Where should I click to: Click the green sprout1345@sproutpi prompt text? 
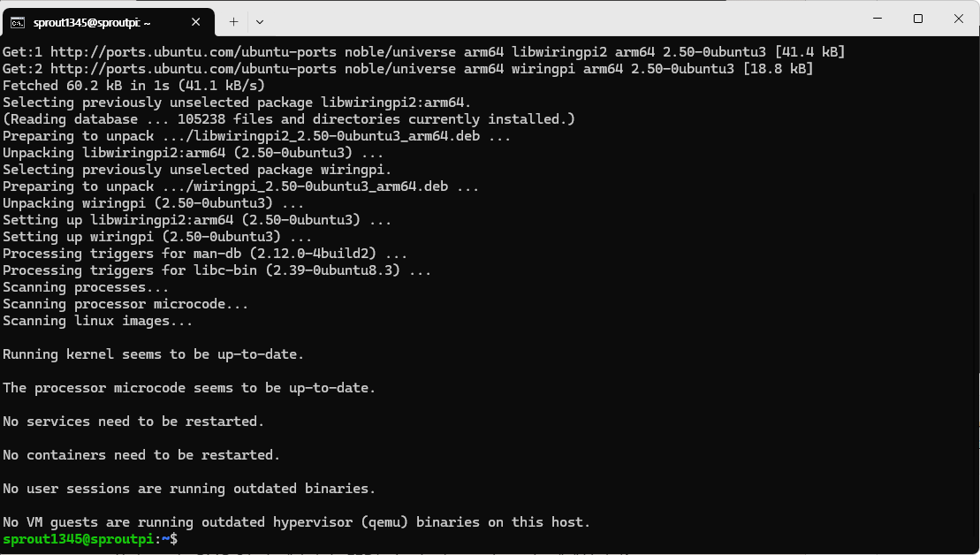click(75, 539)
